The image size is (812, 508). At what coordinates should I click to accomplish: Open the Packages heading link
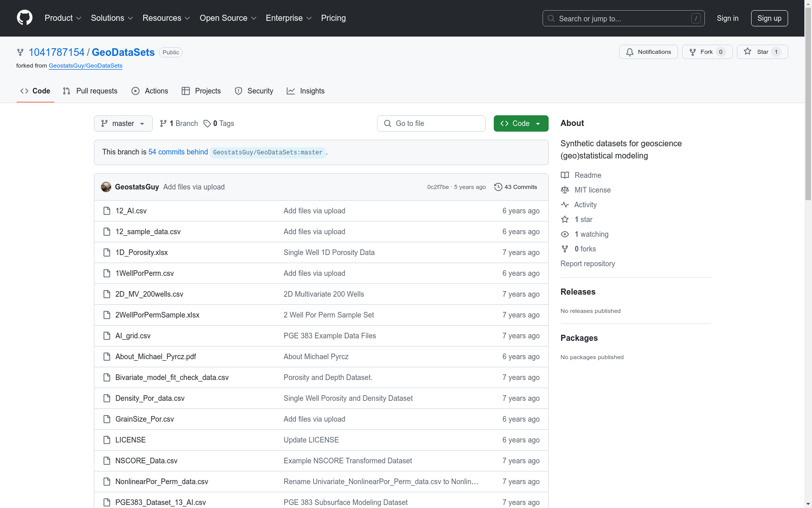pyautogui.click(x=579, y=338)
